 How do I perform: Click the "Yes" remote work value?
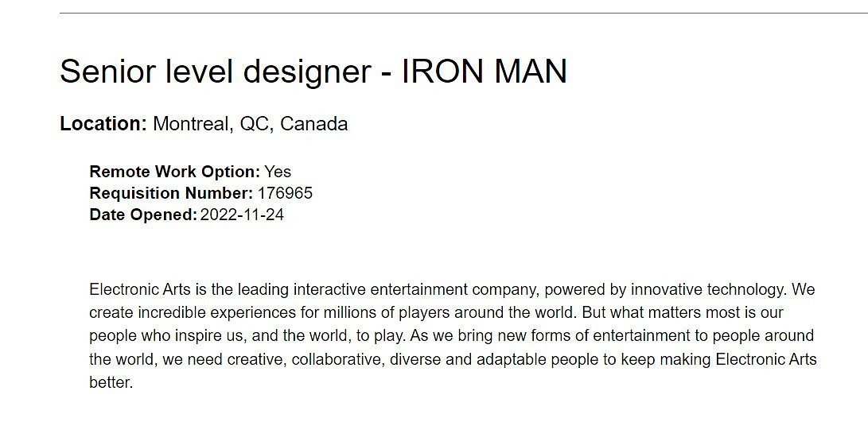pyautogui.click(x=278, y=172)
